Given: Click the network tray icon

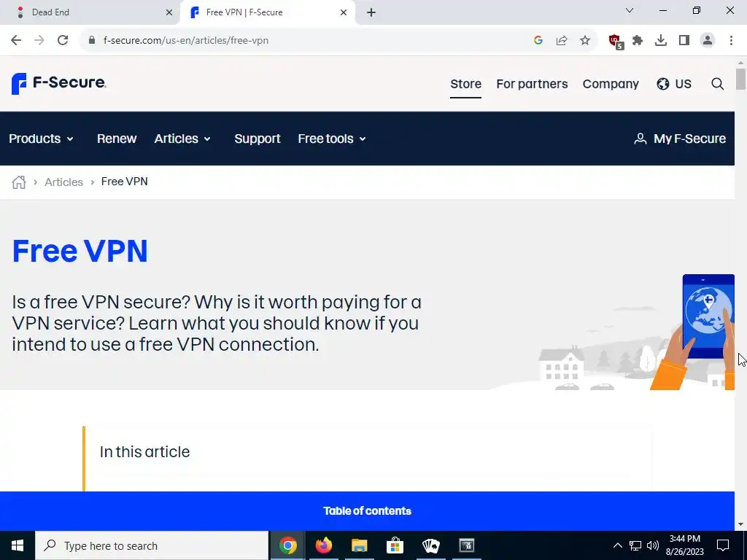Looking at the screenshot, I should 635,545.
